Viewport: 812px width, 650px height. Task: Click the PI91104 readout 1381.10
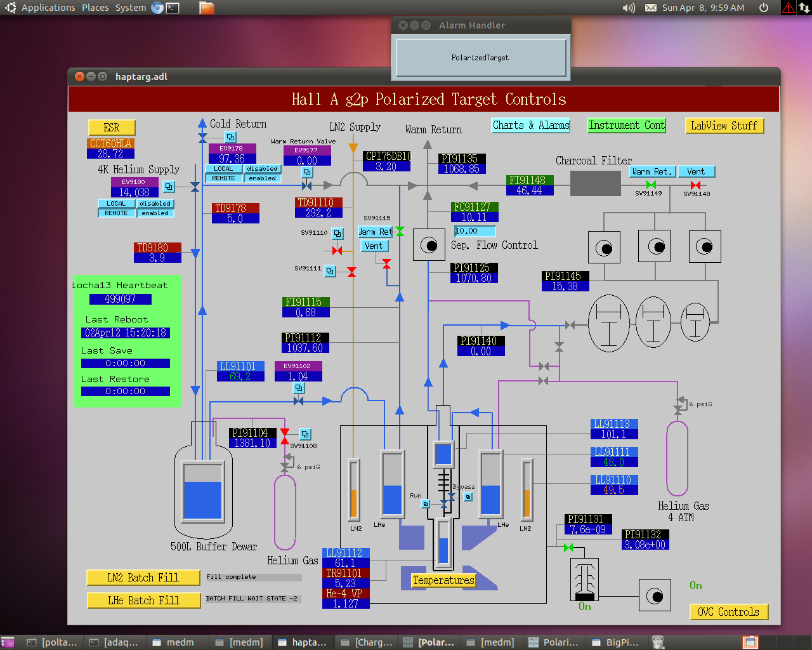click(x=252, y=443)
